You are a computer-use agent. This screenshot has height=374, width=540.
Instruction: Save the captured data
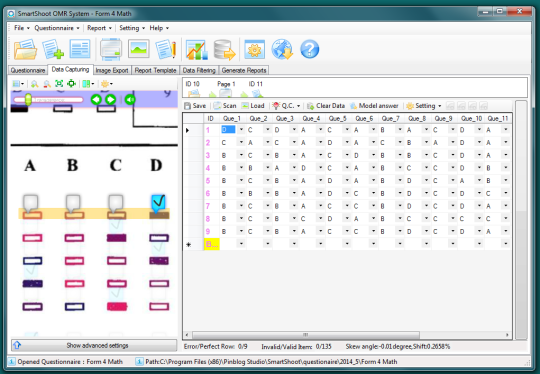[x=195, y=106]
